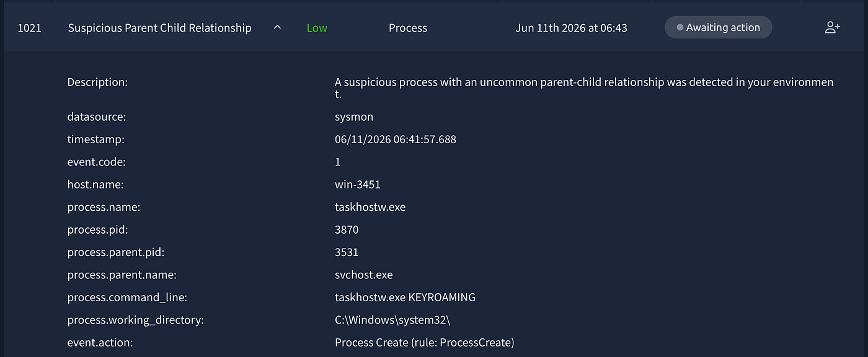Click the parent pid 3531 value
Screen dimensions: 868x357
347,252
